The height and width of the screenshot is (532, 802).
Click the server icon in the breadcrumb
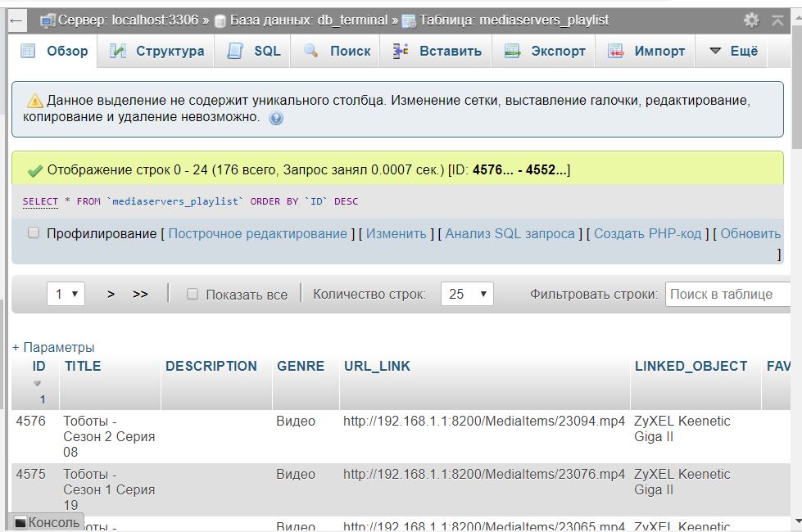(48, 20)
